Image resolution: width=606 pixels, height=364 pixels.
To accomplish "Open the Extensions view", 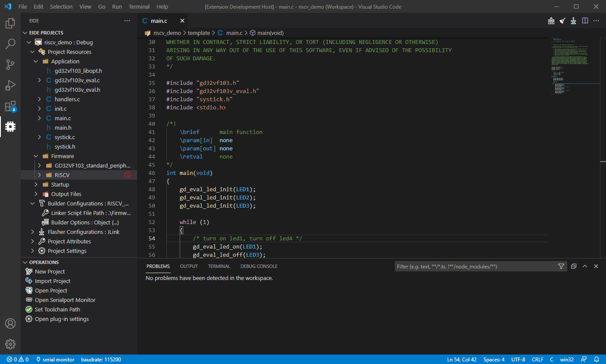I will point(10,106).
